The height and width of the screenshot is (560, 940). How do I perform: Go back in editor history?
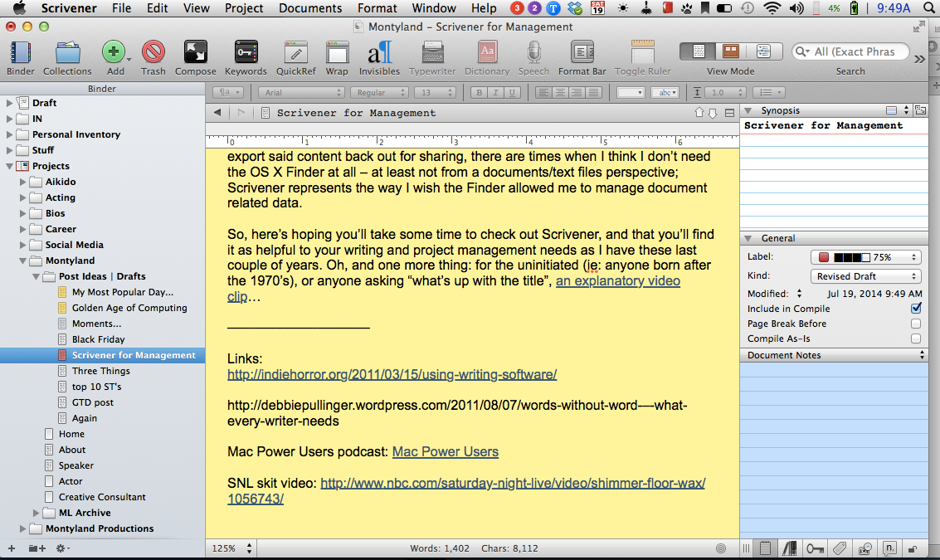point(217,113)
